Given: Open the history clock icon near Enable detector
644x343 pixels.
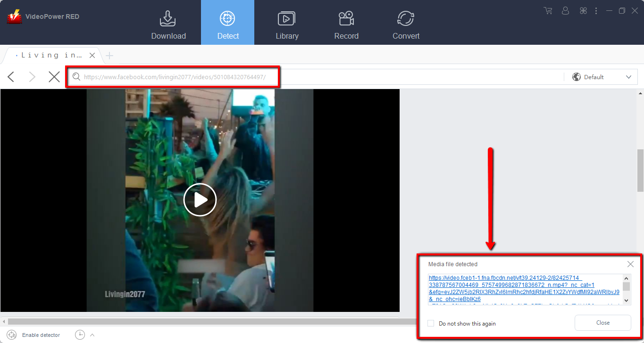Looking at the screenshot, I should pyautogui.click(x=80, y=334).
